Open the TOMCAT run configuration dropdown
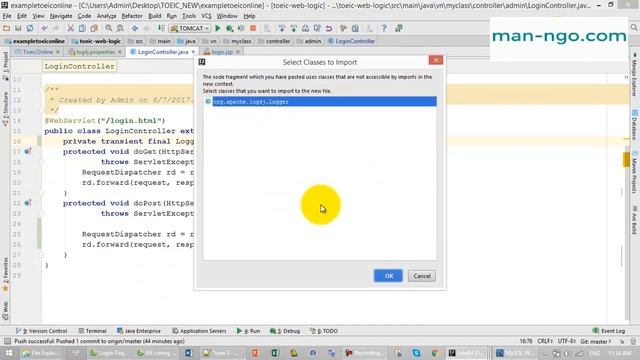This screenshot has height=360, width=640. coord(190,28)
